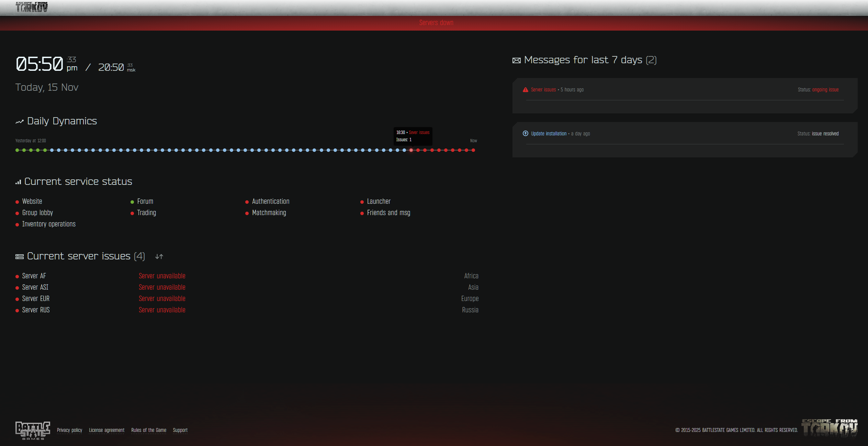This screenshot has width=868, height=446.
Task: Click the sort arrows beside Current server issues
Action: point(159,257)
